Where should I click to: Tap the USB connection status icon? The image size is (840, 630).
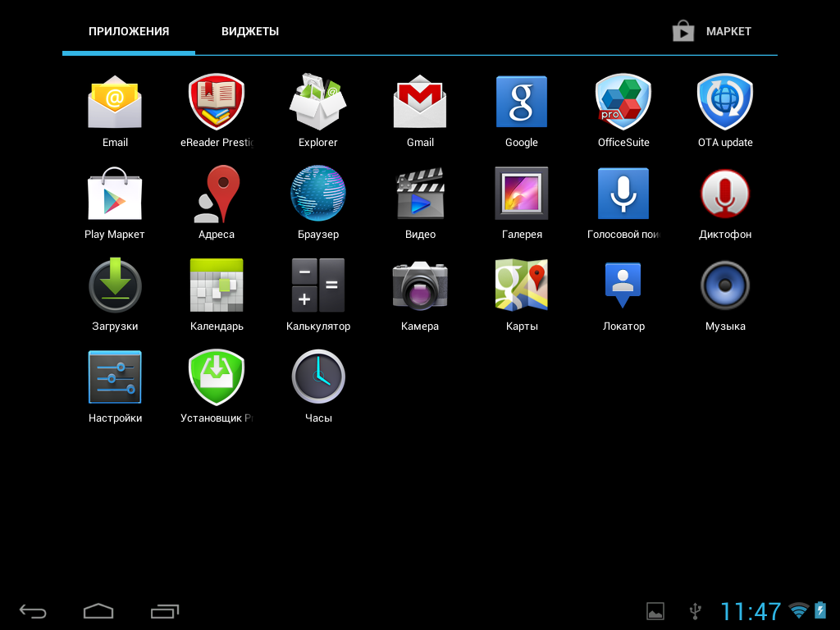pyautogui.click(x=695, y=611)
